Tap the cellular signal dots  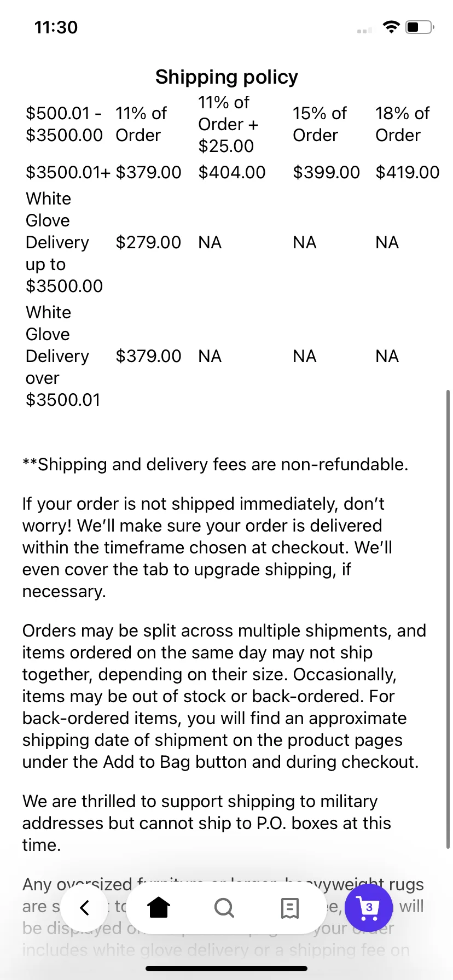point(364,31)
